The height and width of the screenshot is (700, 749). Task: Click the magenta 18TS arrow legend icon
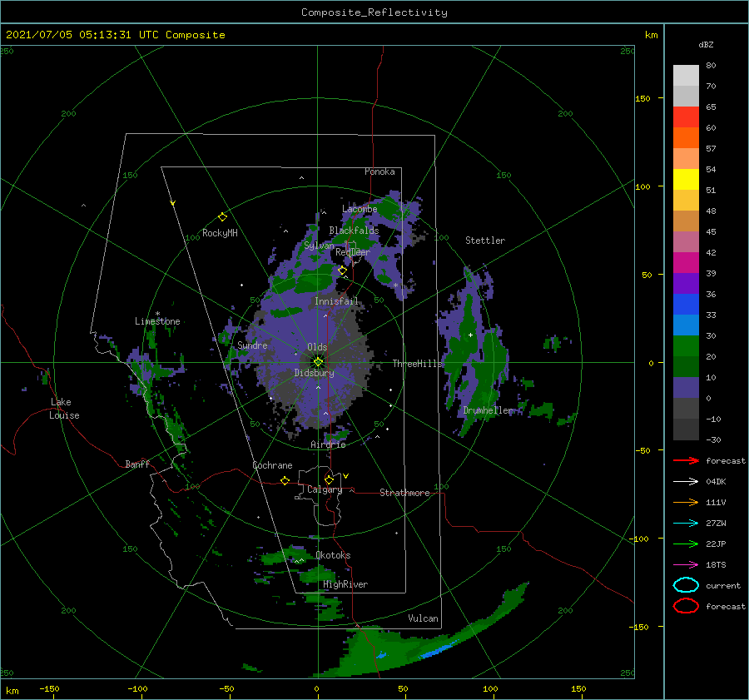(x=686, y=565)
